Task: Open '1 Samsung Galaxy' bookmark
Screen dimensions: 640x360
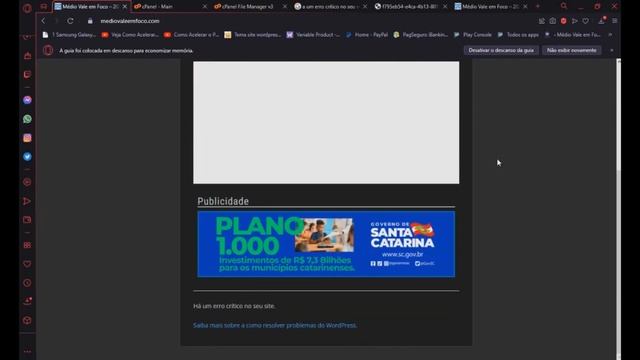Action: 69,35
